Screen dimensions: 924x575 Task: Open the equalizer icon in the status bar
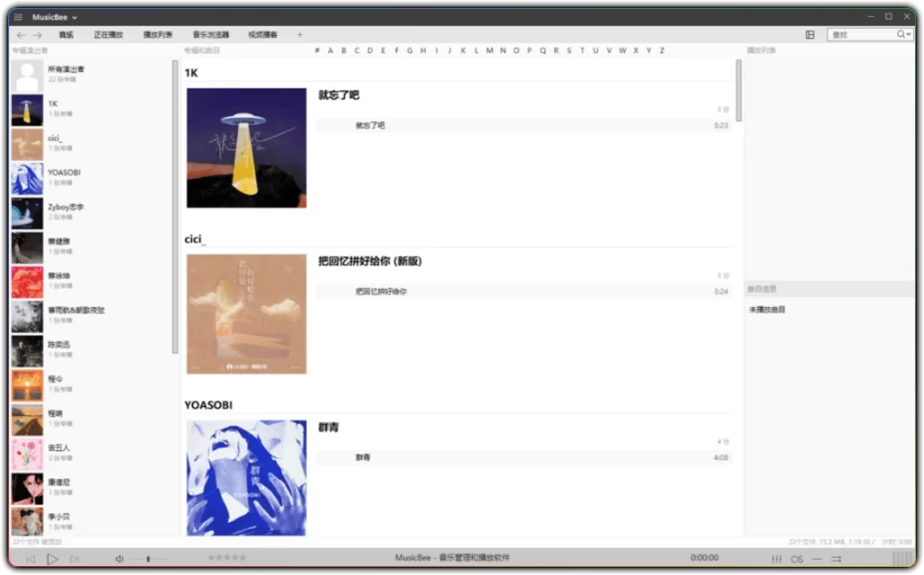777,559
